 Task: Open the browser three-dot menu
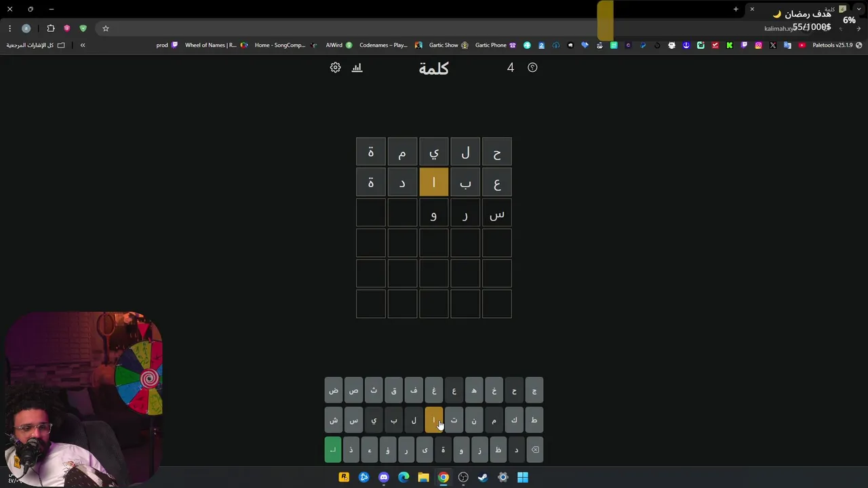click(x=9, y=28)
